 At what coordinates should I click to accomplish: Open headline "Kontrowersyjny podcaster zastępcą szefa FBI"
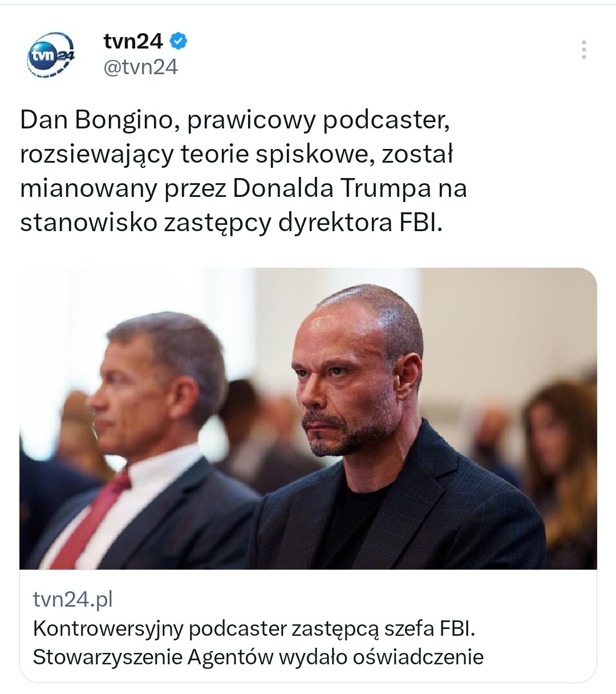point(254,629)
